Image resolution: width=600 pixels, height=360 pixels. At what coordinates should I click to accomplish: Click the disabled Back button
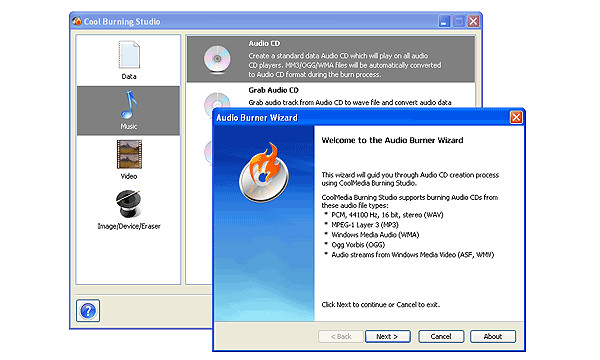pos(341,336)
